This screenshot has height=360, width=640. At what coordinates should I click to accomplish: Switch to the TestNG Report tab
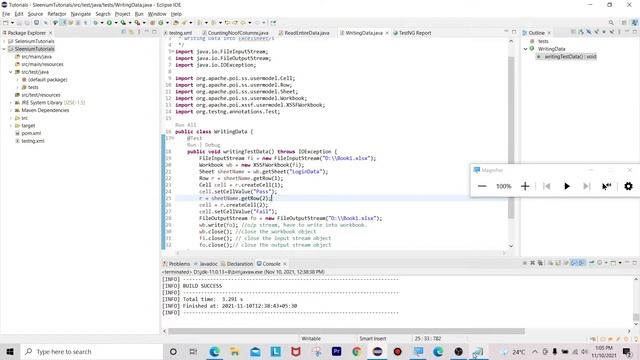click(412, 33)
